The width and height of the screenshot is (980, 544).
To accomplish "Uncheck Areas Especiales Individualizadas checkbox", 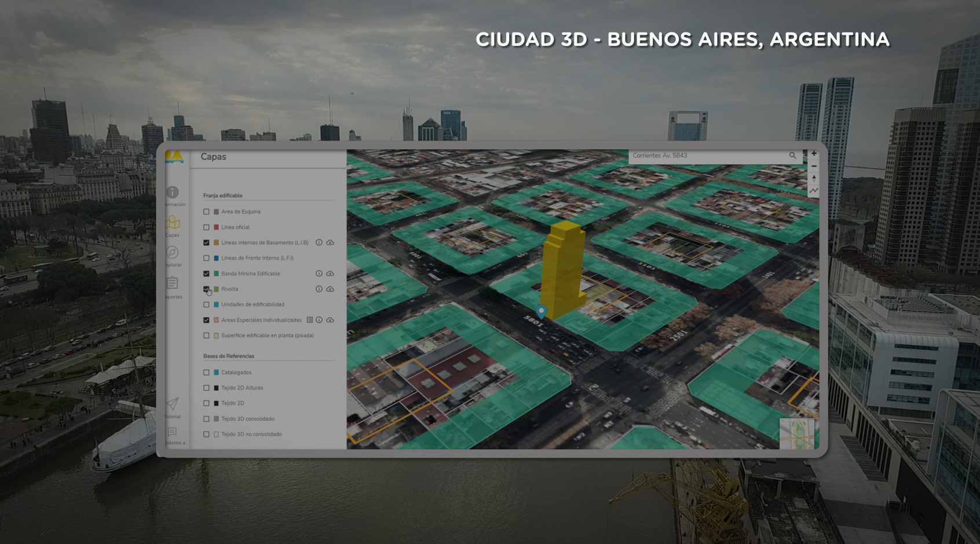I will click(x=206, y=320).
